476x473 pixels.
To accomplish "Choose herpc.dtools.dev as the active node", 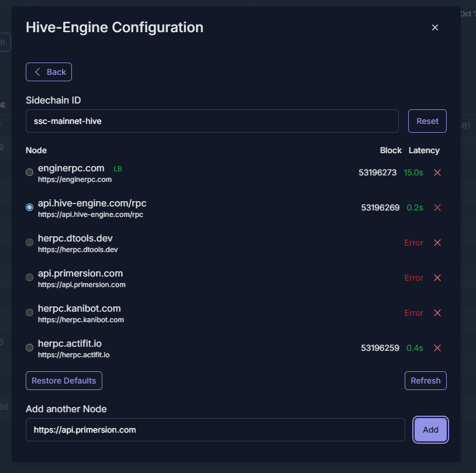I will [30, 243].
